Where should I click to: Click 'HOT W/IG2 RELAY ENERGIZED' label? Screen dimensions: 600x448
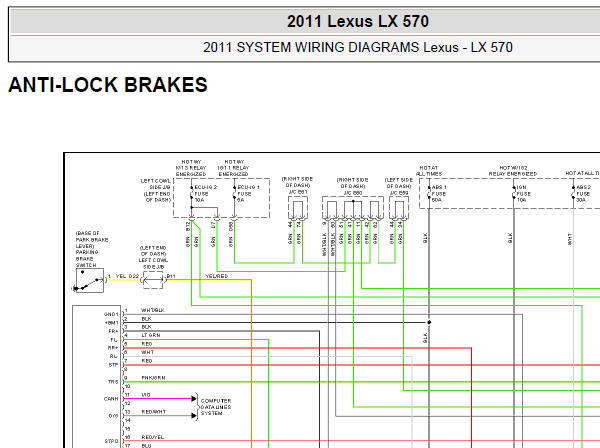pyautogui.click(x=513, y=171)
